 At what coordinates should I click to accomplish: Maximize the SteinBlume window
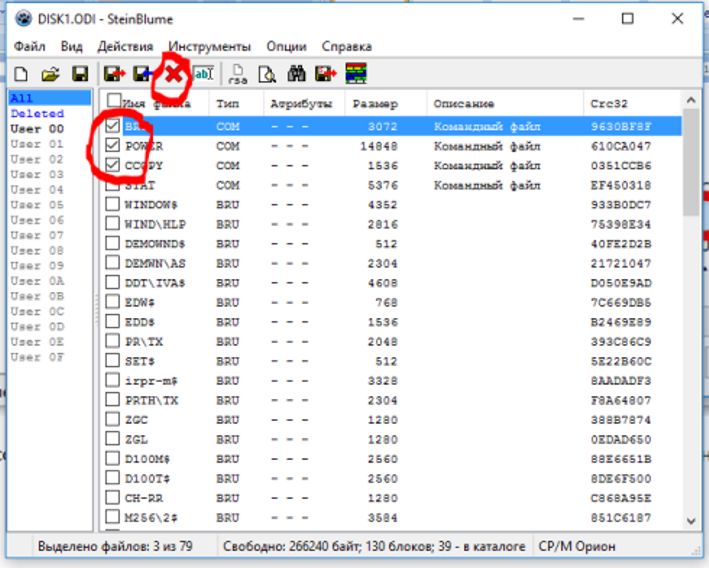click(x=627, y=19)
